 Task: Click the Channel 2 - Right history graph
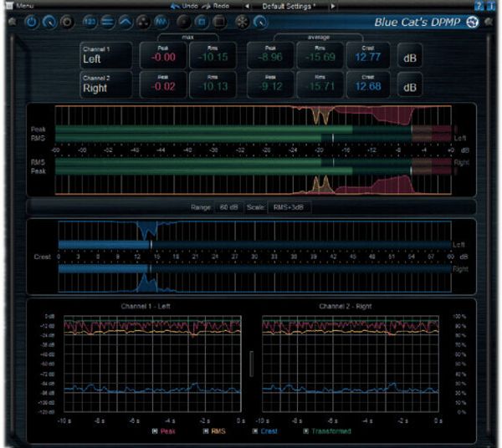point(351,364)
